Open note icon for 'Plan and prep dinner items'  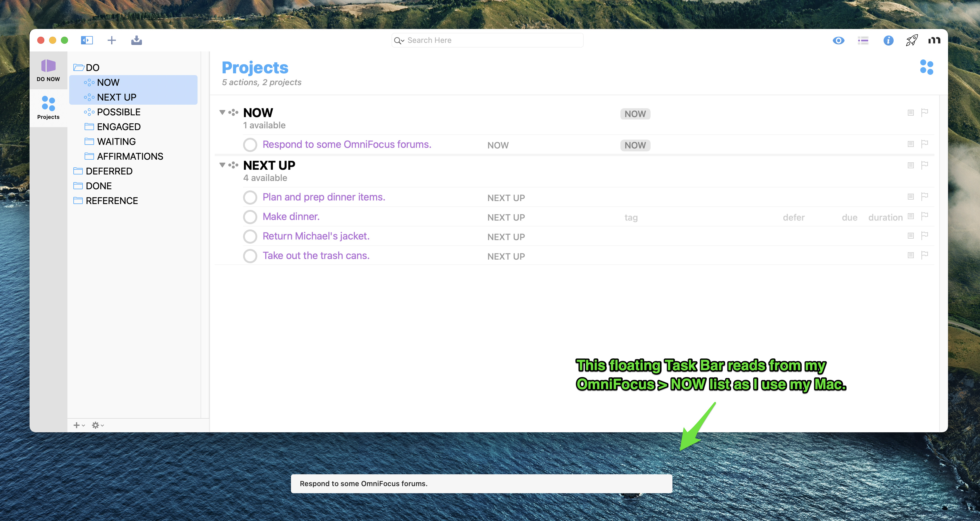(911, 197)
